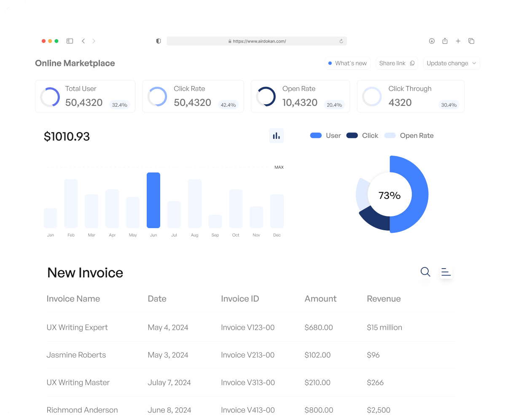This screenshot has height=420, width=516.
Task: Click the Click Through ring indicator
Action: tap(372, 96)
